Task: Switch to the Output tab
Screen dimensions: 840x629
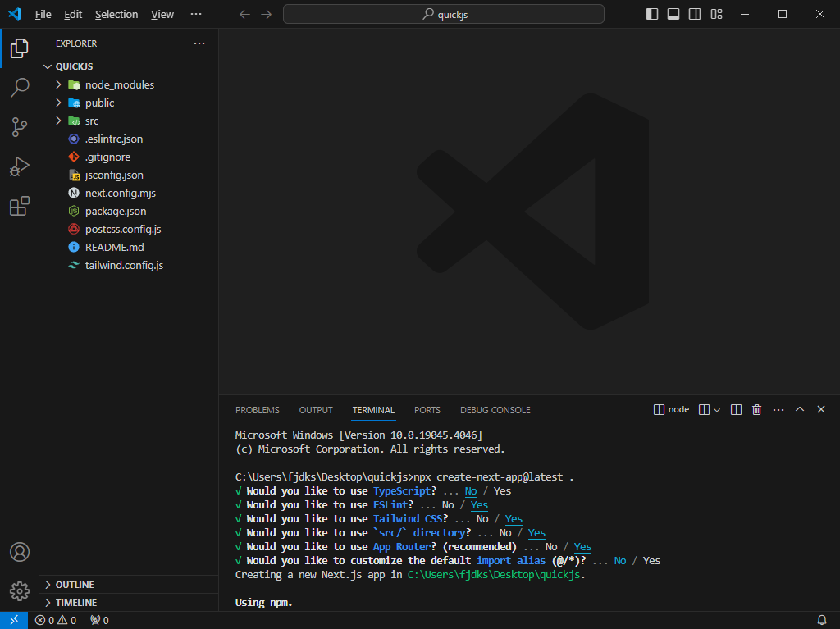Action: pos(316,410)
